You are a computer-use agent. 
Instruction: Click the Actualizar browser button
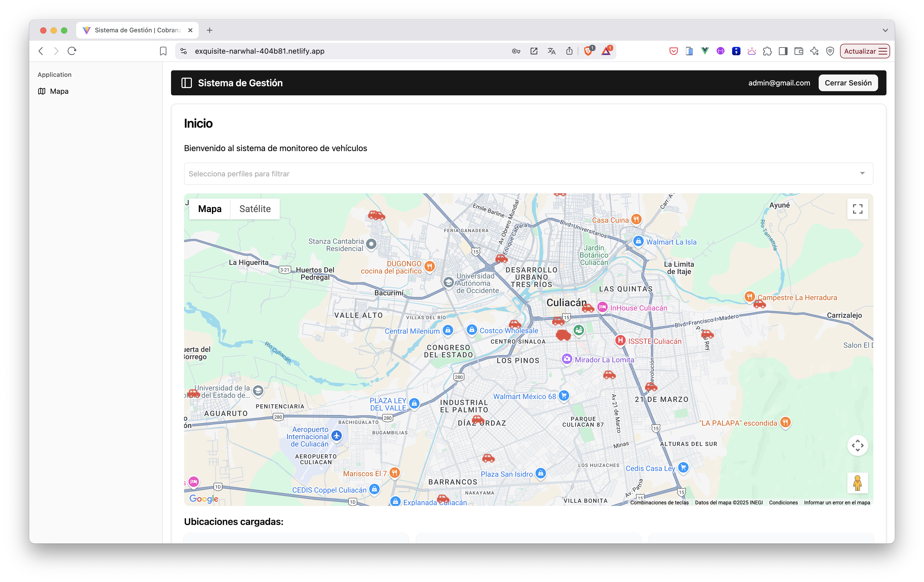pyautogui.click(x=865, y=51)
